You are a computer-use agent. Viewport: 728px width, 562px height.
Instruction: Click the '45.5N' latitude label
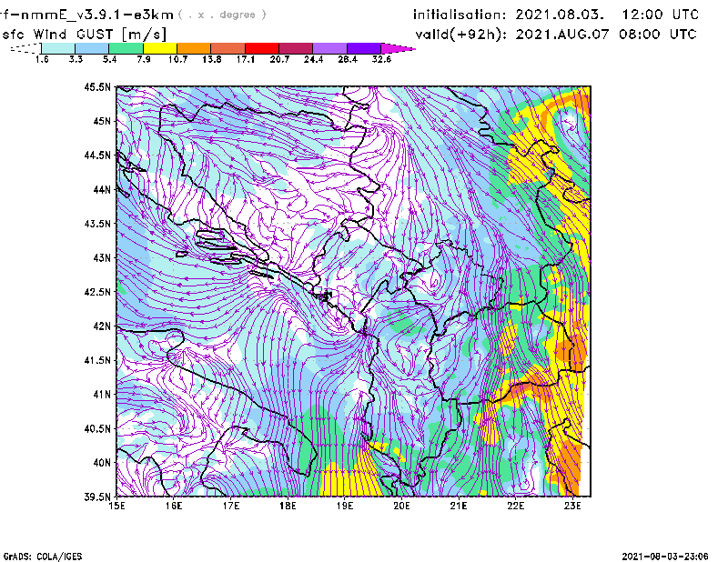click(x=97, y=86)
